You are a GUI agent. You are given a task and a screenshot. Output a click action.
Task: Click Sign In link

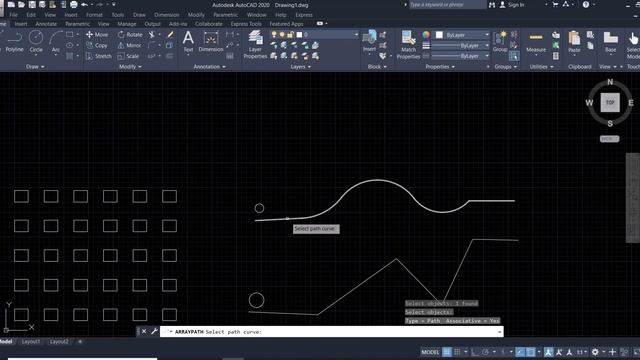pyautogui.click(x=516, y=5)
